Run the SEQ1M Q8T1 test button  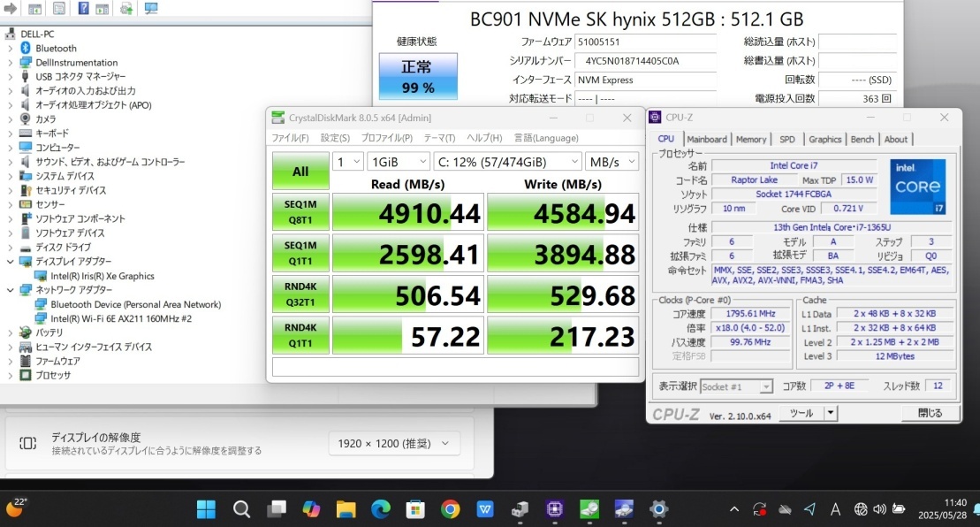[300, 212]
